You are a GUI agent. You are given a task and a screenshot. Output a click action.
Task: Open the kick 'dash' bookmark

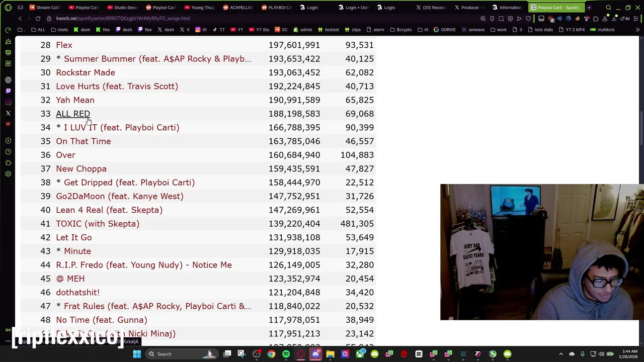[x=82, y=30]
